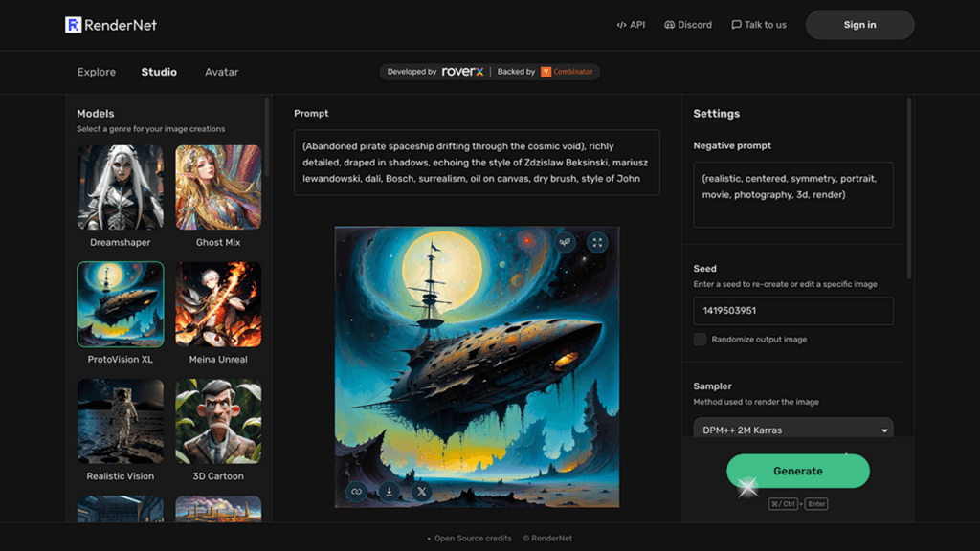Share the image to X
This screenshot has height=551, width=980.
[x=422, y=492]
